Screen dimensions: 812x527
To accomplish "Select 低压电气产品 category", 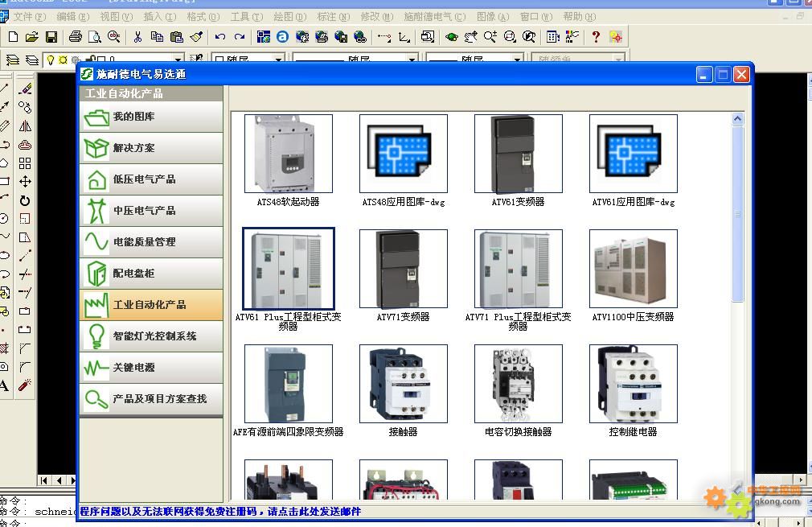I will [151, 179].
